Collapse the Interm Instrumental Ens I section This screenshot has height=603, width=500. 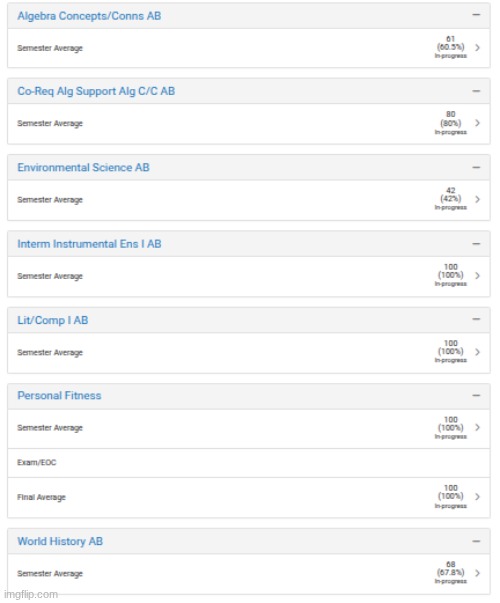click(x=476, y=244)
